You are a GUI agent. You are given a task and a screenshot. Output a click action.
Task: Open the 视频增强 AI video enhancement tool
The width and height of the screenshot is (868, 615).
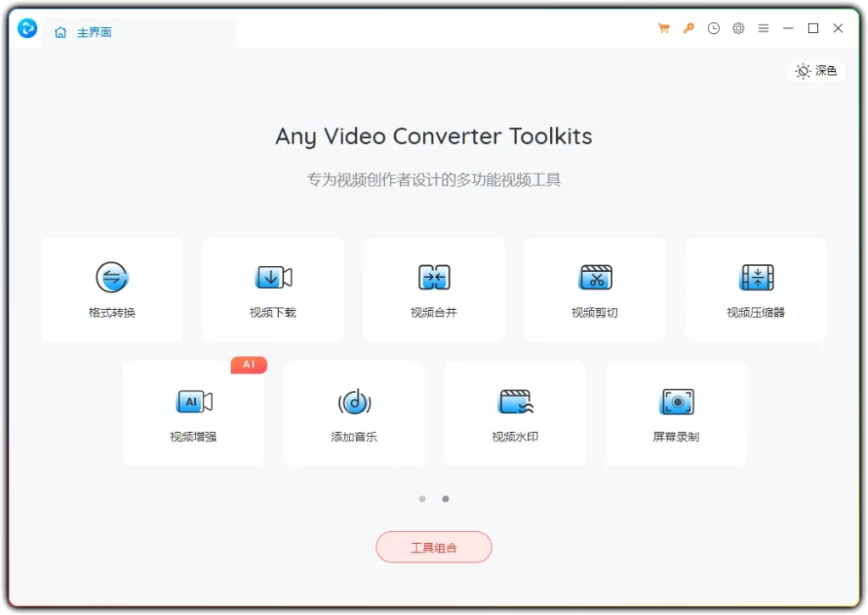click(193, 413)
